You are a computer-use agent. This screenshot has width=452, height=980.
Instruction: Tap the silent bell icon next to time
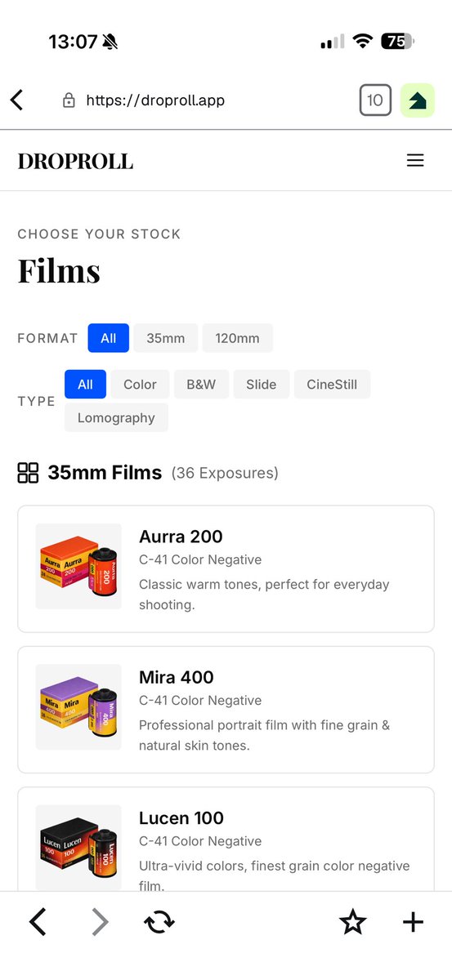pyautogui.click(x=110, y=42)
